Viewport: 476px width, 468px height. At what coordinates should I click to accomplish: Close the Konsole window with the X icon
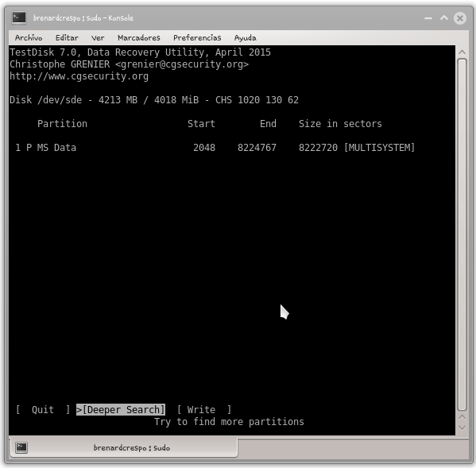point(460,18)
